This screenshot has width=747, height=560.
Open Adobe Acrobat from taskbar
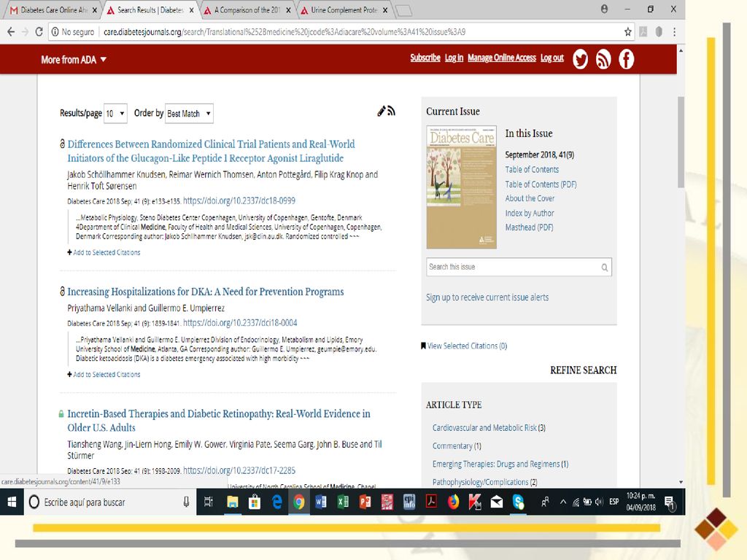(x=431, y=502)
